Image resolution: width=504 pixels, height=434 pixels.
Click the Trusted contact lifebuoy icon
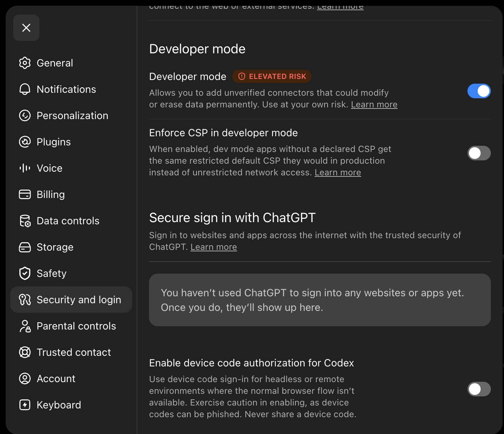pos(25,352)
